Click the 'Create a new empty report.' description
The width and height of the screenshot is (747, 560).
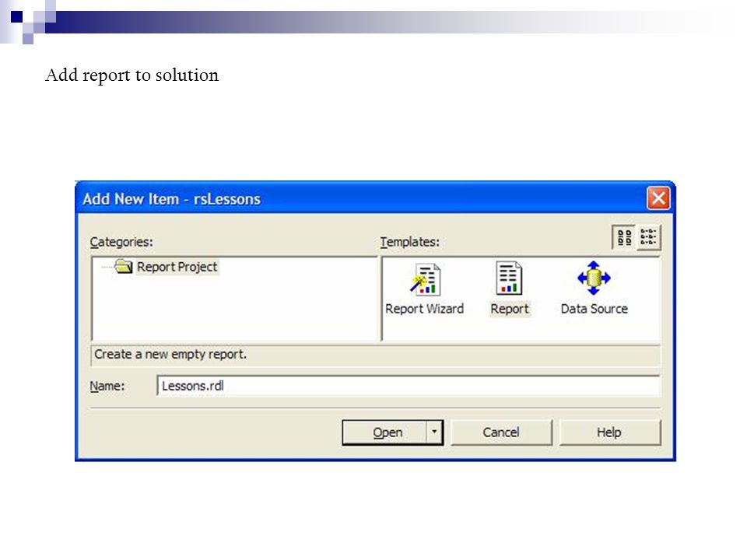tap(170, 355)
